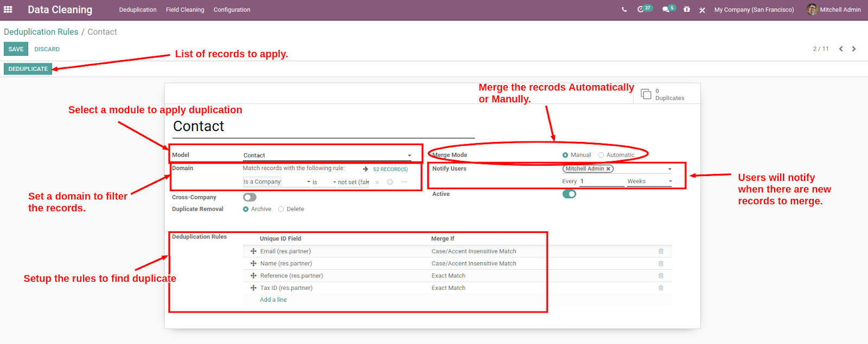
Task: Open the apps grid menu icon
Action: pos(8,9)
